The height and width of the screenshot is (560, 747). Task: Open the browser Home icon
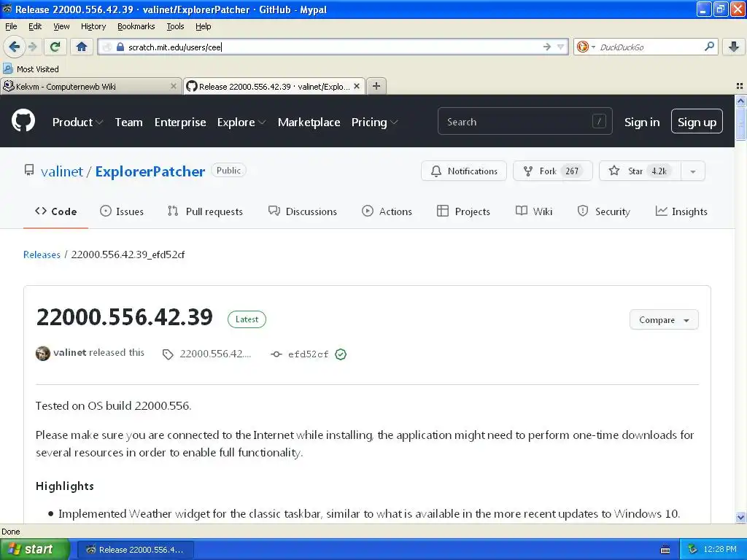click(x=82, y=47)
